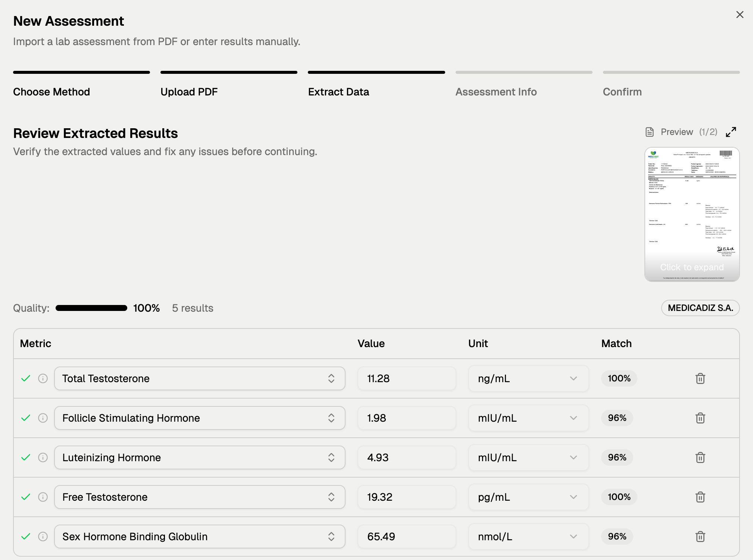Toggle check mark on Follicle Stimulating Hormone
Screen dimensions: 753x560
tap(25, 418)
